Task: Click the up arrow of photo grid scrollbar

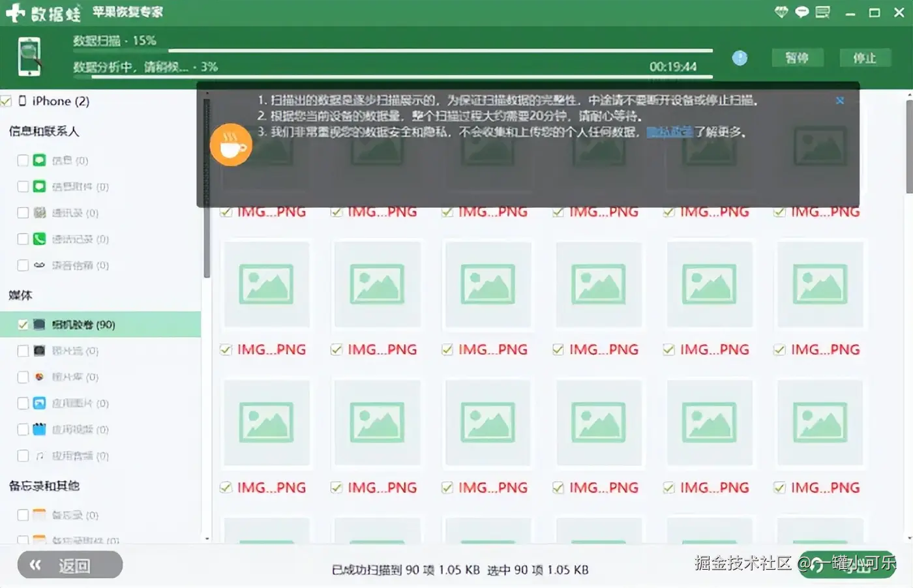Action: click(909, 95)
